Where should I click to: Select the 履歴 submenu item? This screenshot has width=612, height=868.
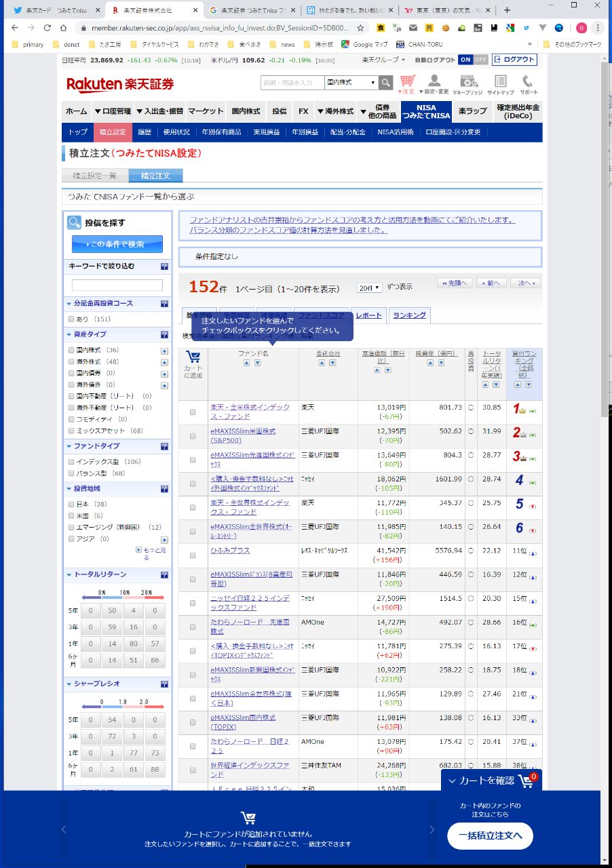click(145, 132)
